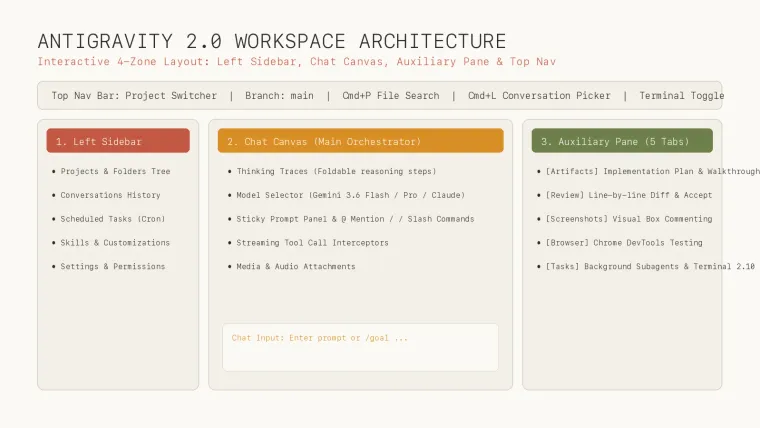760x428 pixels.
Task: Open Cmd+L Conversation Picker
Action: click(539, 95)
